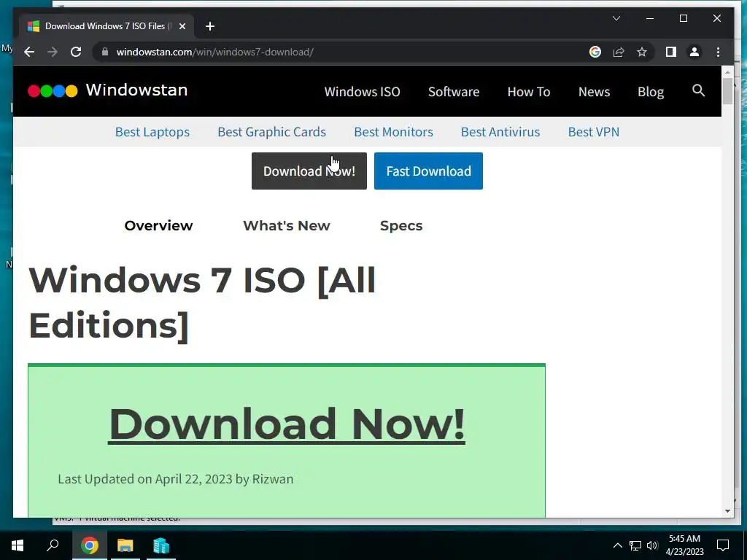Follow the Best Antivirus link
747x560 pixels.
[x=500, y=132]
